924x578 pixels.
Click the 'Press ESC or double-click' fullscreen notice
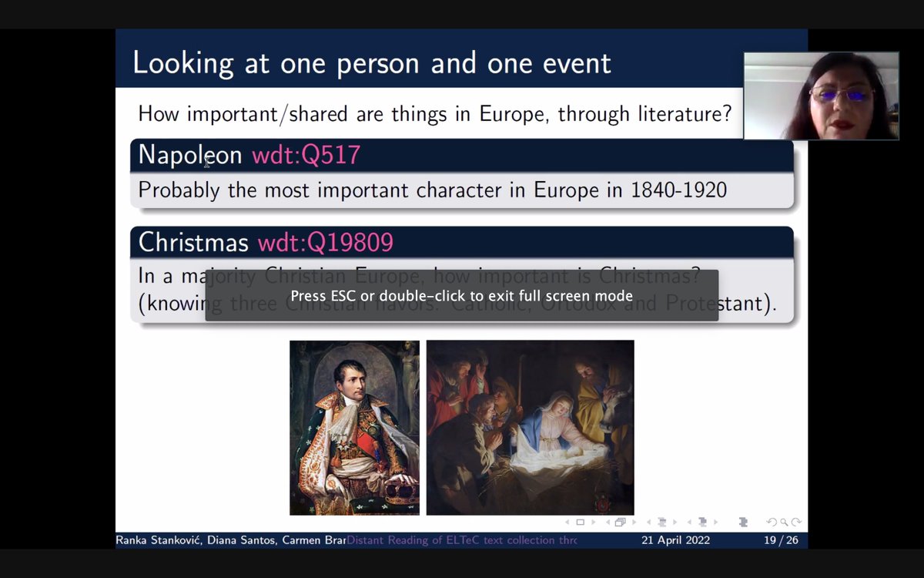click(461, 296)
